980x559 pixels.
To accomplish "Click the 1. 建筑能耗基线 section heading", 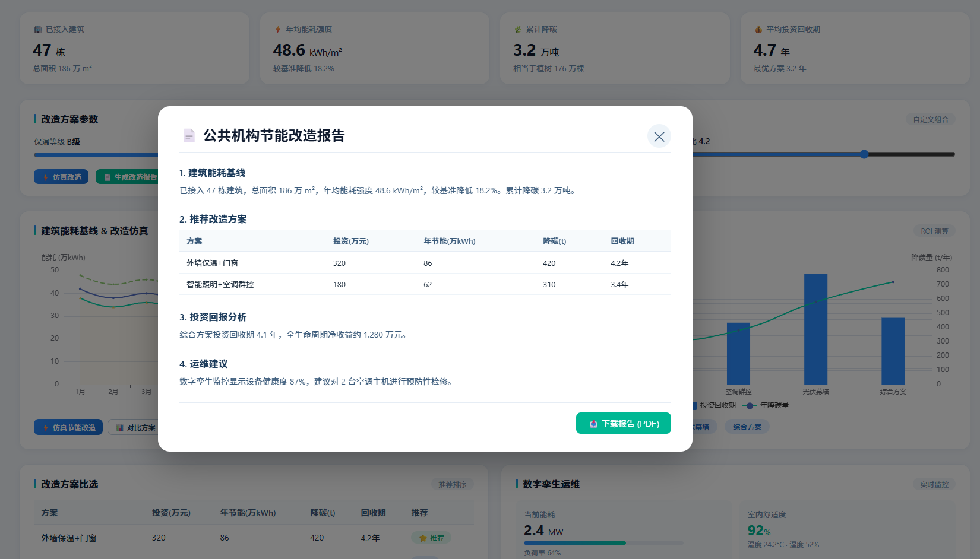I will coord(212,173).
